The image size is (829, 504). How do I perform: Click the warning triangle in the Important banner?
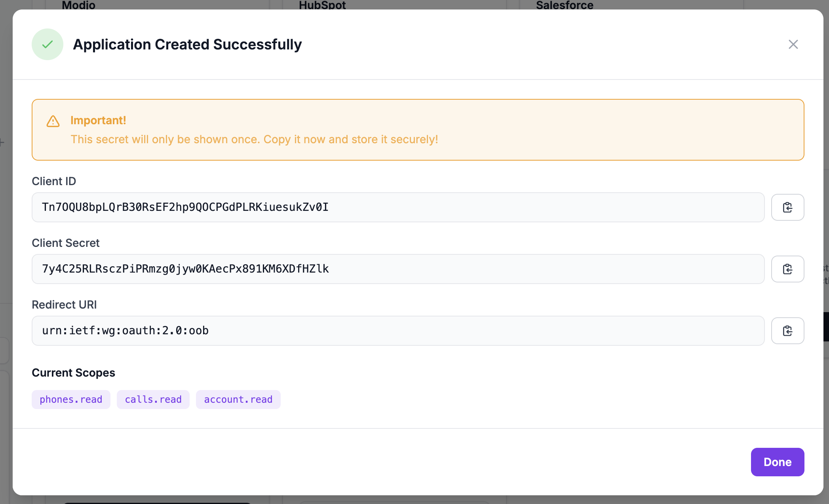53,121
